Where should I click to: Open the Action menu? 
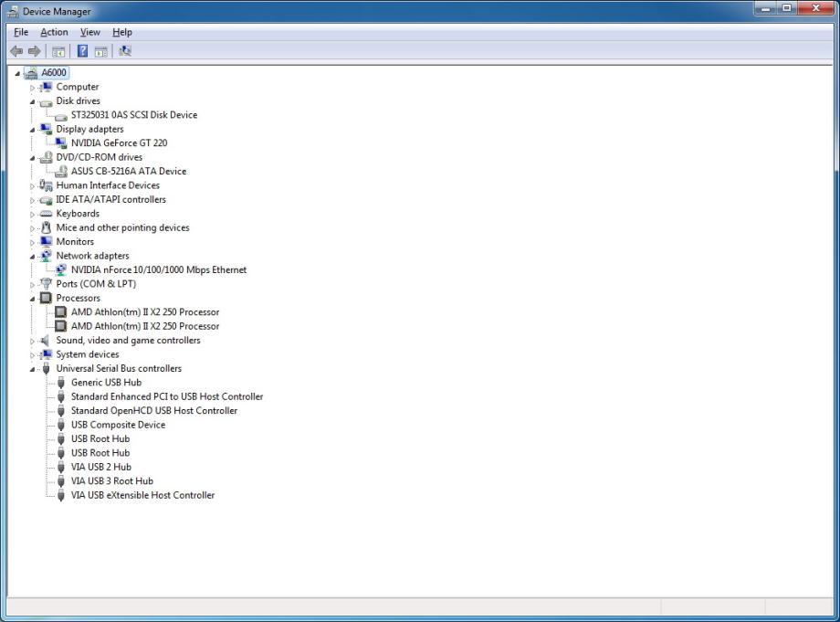pos(54,32)
